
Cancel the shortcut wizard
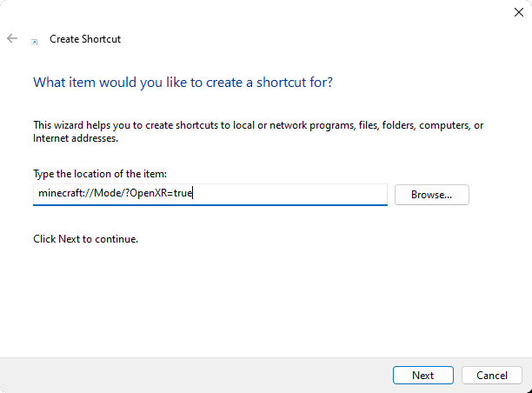(x=492, y=375)
